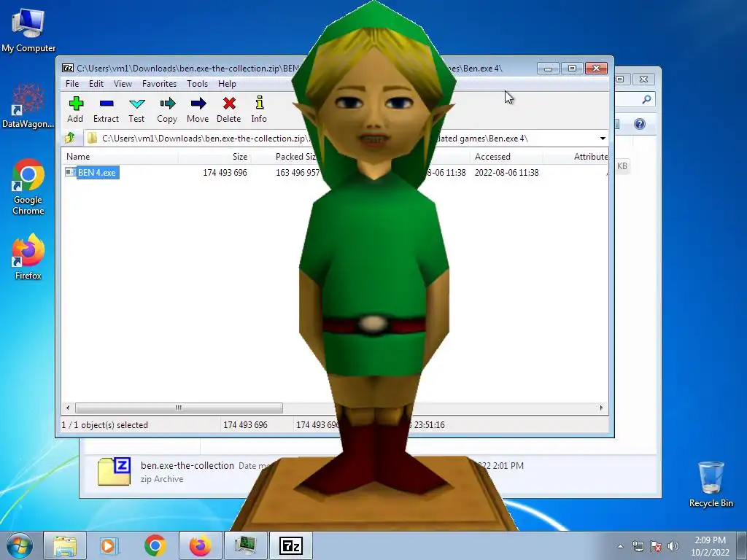Open the My Computer desktop icon

pos(28,31)
